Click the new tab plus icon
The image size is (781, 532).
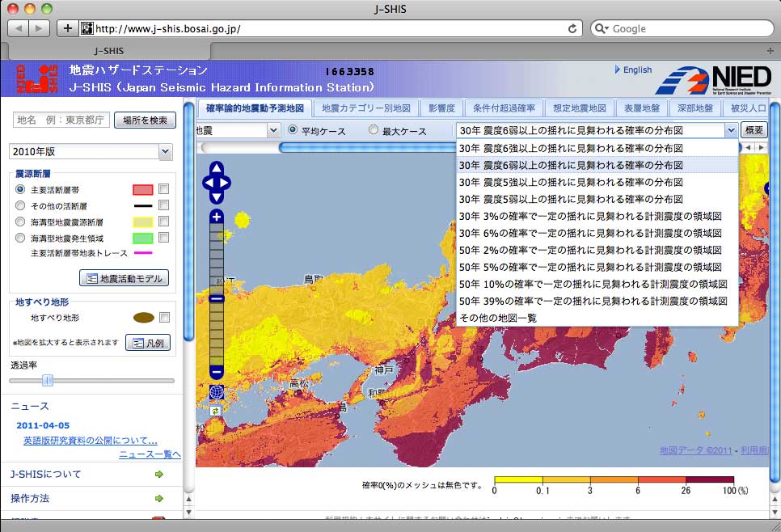point(770,51)
